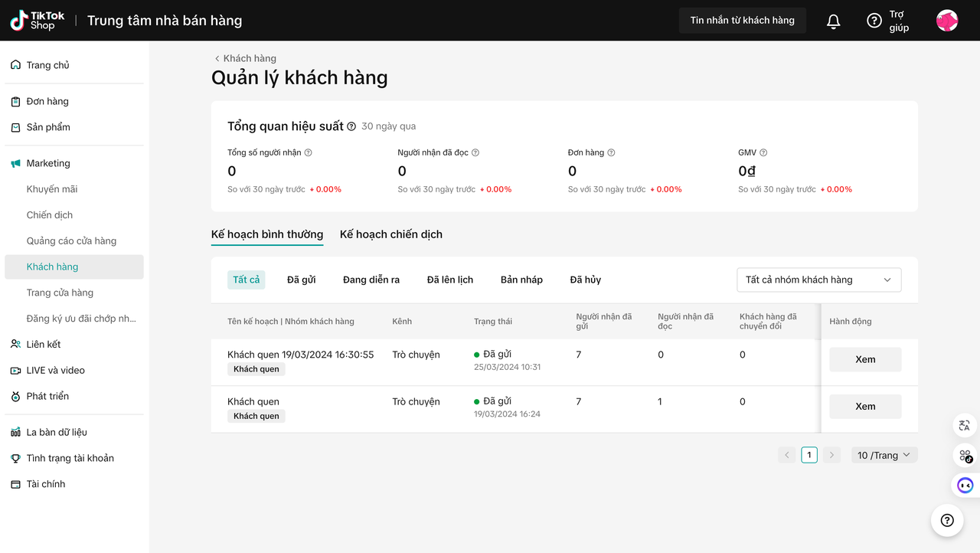Click page number 1 in pagination
Image resolution: width=980 pixels, height=553 pixels.
click(x=809, y=455)
